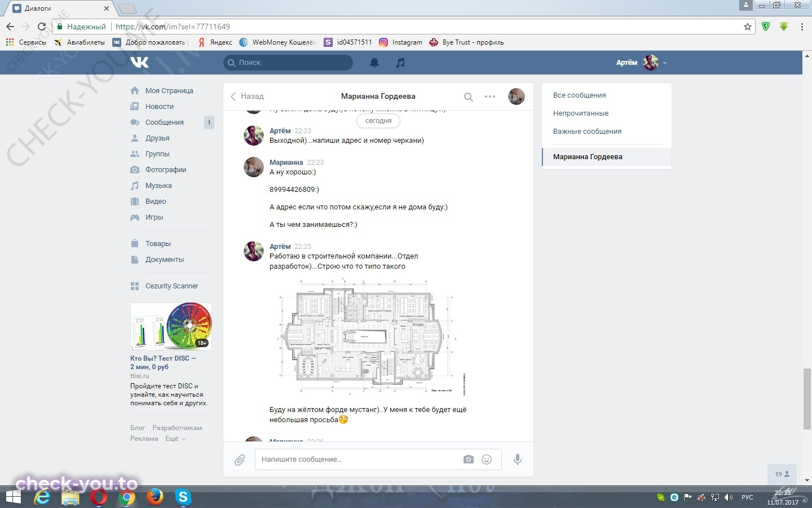Screen dimensions: 812x508
Task: Record voice message microphone icon
Action: tap(517, 459)
